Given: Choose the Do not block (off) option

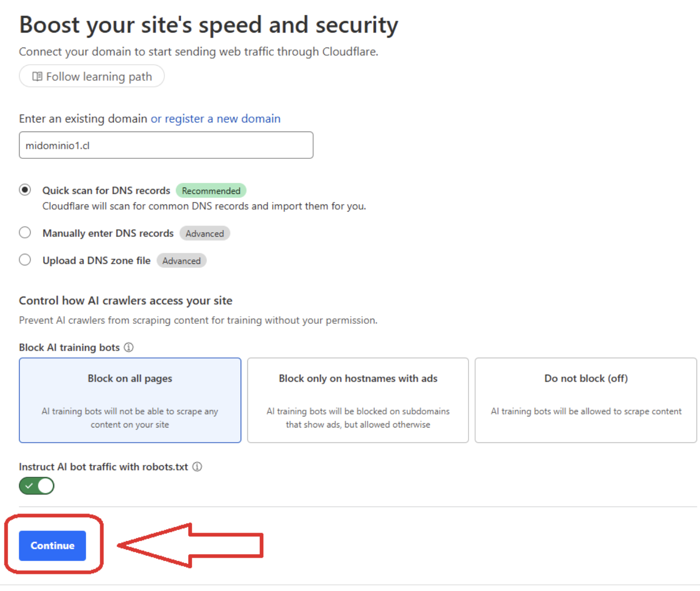Looking at the screenshot, I should [585, 400].
